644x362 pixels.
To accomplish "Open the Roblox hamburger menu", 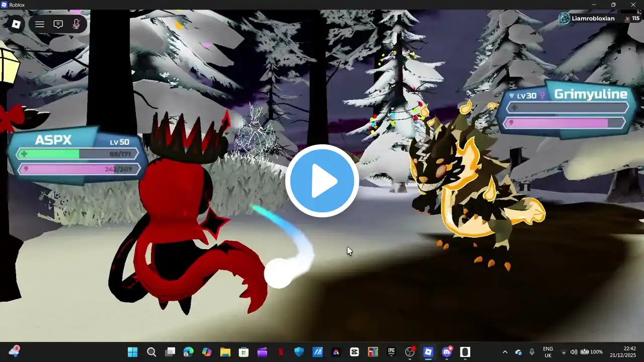I will point(40,24).
